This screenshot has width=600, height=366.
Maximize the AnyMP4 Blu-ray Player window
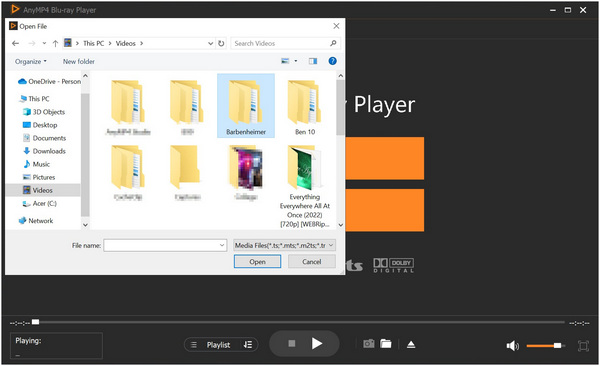pos(568,10)
